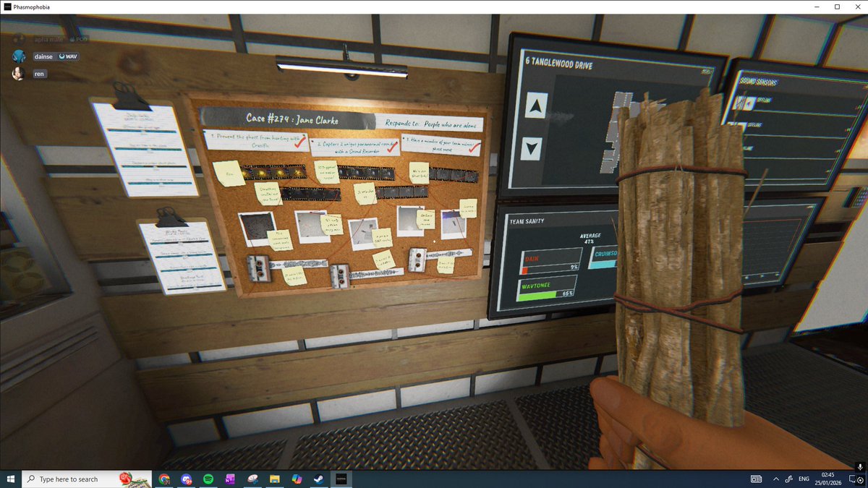
Task: Click the "AVERAGE 41%" sanity readout
Action: [592, 239]
